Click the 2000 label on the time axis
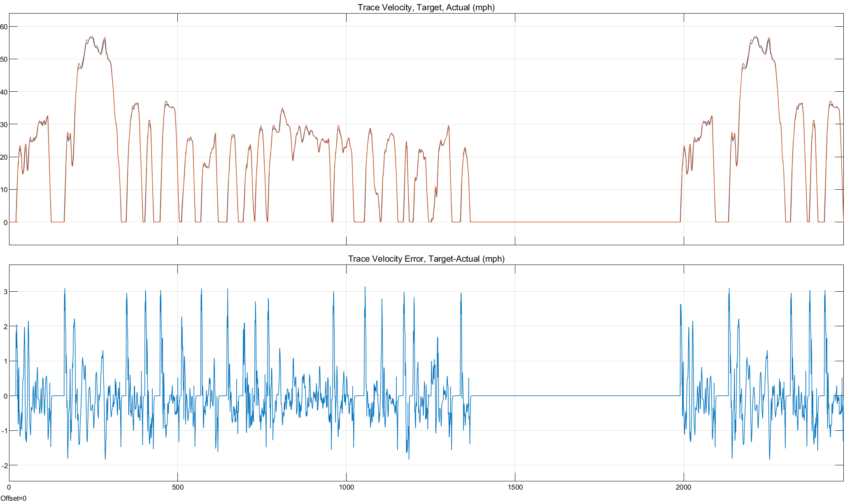852x504 pixels. coord(684,488)
